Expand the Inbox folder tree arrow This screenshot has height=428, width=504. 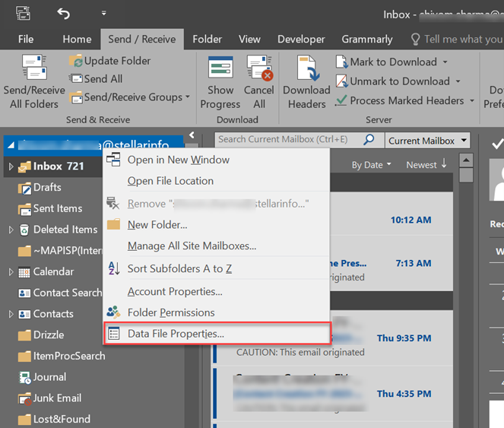[11, 166]
